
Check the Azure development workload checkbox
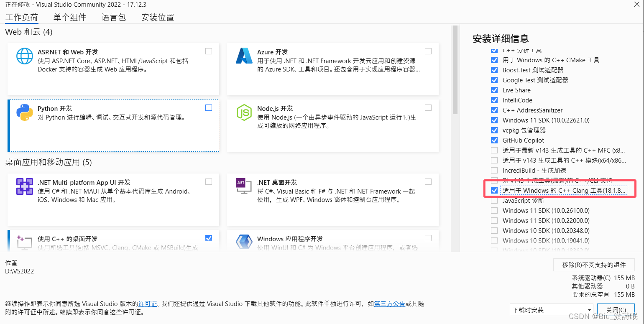coord(428,51)
